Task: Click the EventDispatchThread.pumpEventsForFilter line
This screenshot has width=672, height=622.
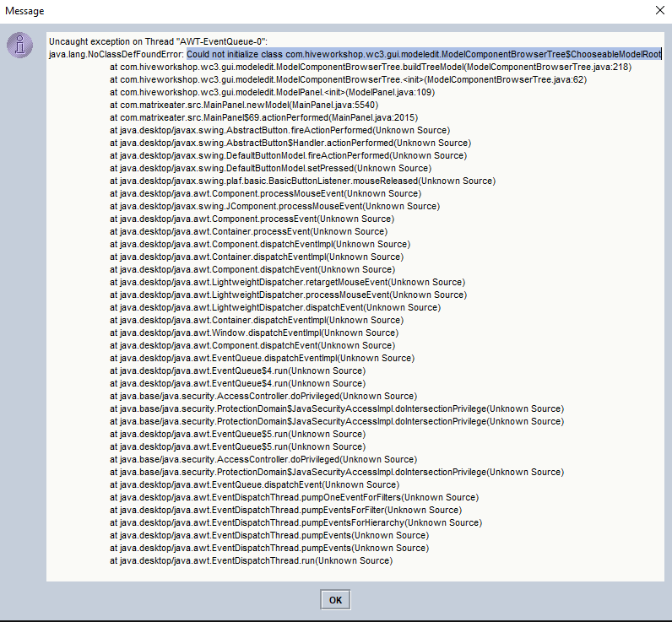Action: pos(286,510)
